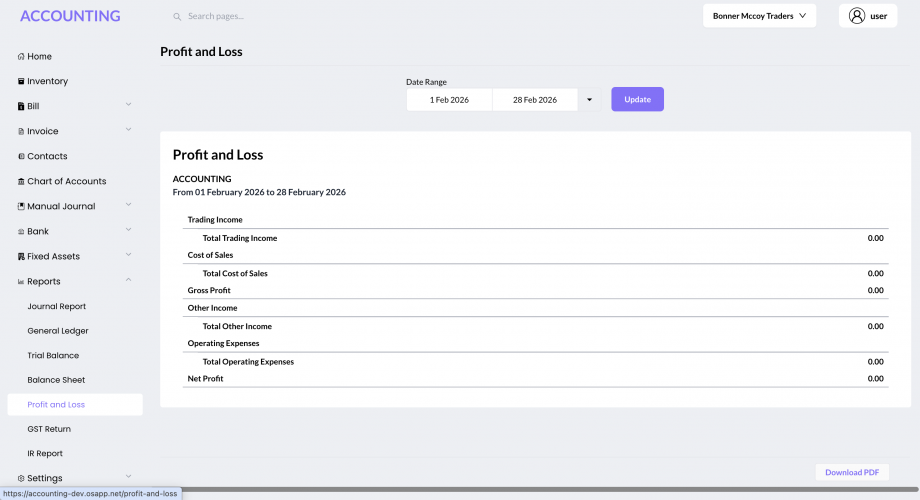Image resolution: width=920 pixels, height=500 pixels.
Task: Open the Bonner Mccoy Traders company dropdown
Action: point(759,16)
